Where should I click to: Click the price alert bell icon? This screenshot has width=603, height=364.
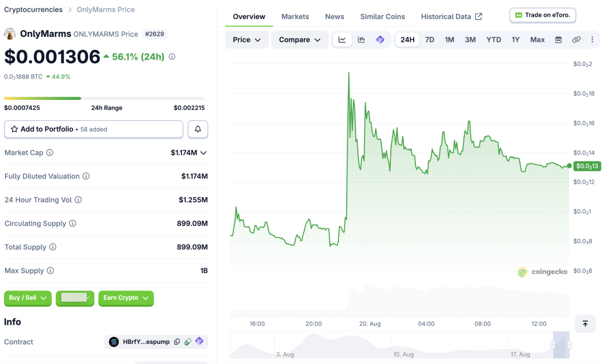[x=198, y=129]
